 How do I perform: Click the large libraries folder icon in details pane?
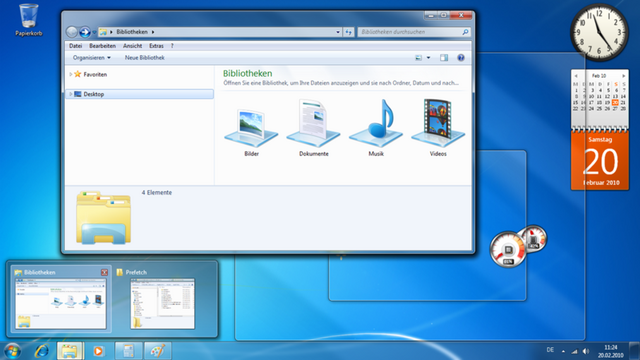pyautogui.click(x=103, y=218)
